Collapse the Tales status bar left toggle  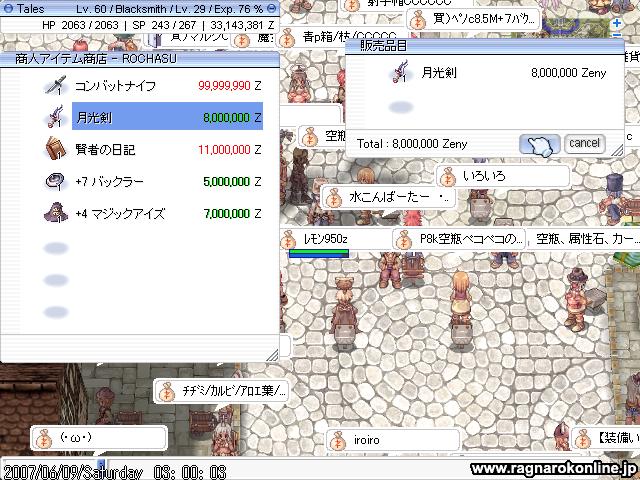pos(8,9)
